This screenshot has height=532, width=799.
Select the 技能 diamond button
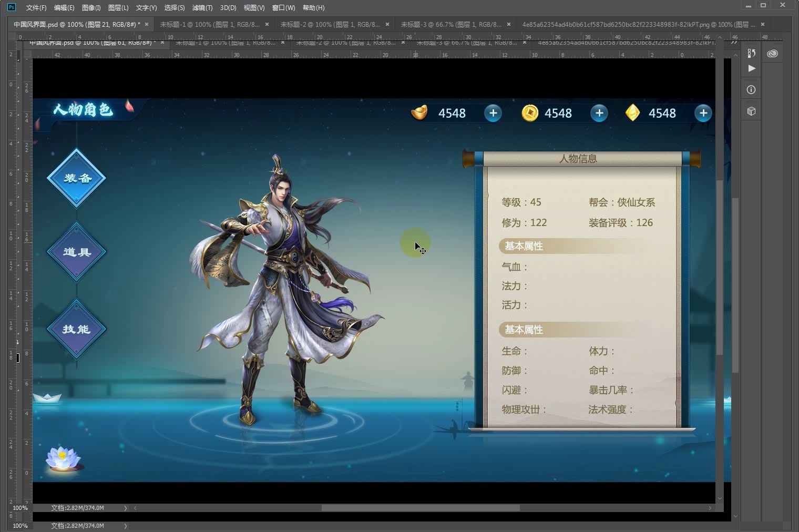coord(77,329)
